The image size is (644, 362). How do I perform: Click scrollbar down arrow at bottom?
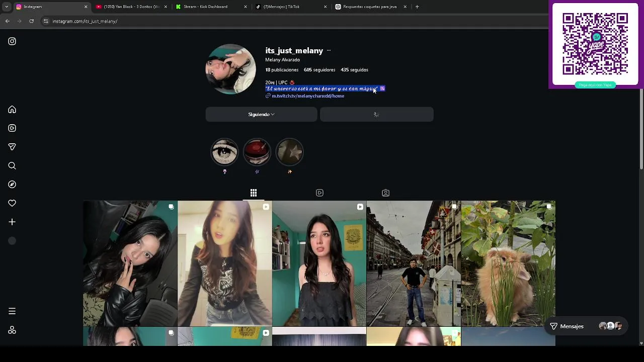coord(641,343)
